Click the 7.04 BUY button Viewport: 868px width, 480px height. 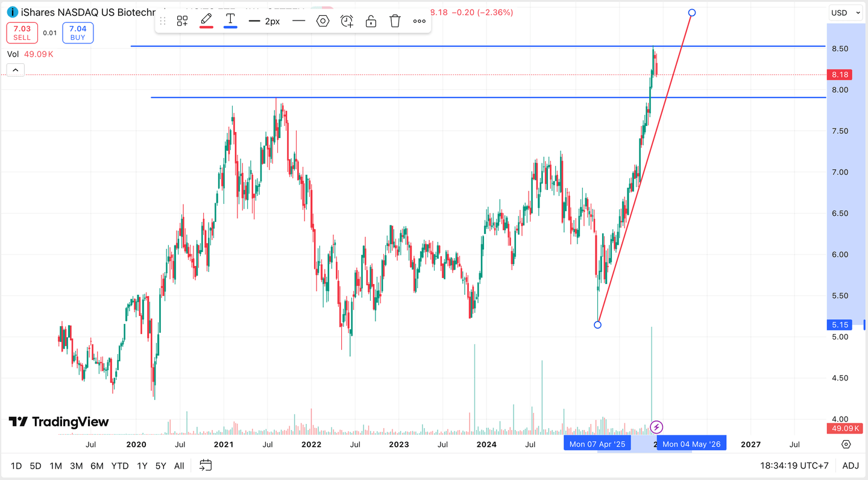[x=78, y=33]
